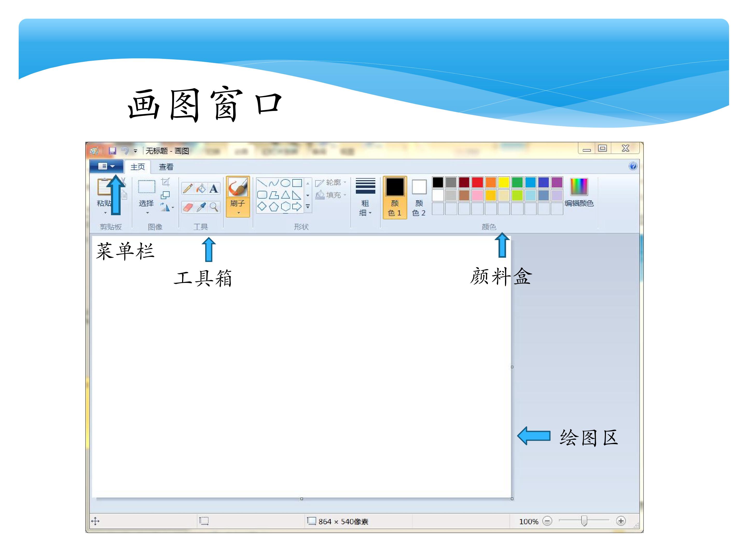
Task: Open the Brushes dropdown
Action: point(238,213)
